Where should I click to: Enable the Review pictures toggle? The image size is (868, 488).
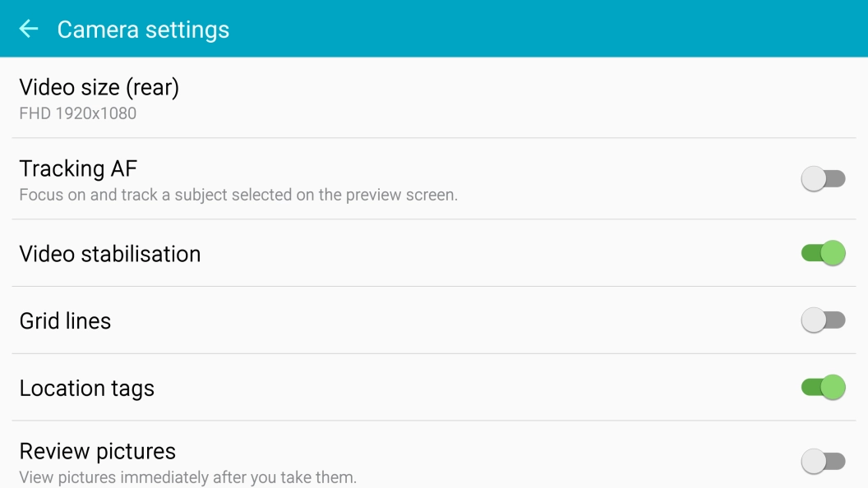(823, 461)
